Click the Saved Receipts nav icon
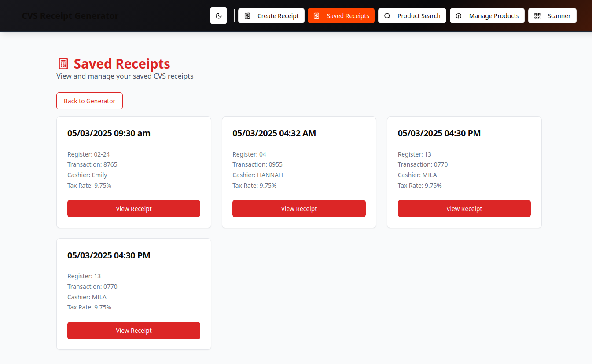Viewport: 592px width, 364px height. coord(316,16)
